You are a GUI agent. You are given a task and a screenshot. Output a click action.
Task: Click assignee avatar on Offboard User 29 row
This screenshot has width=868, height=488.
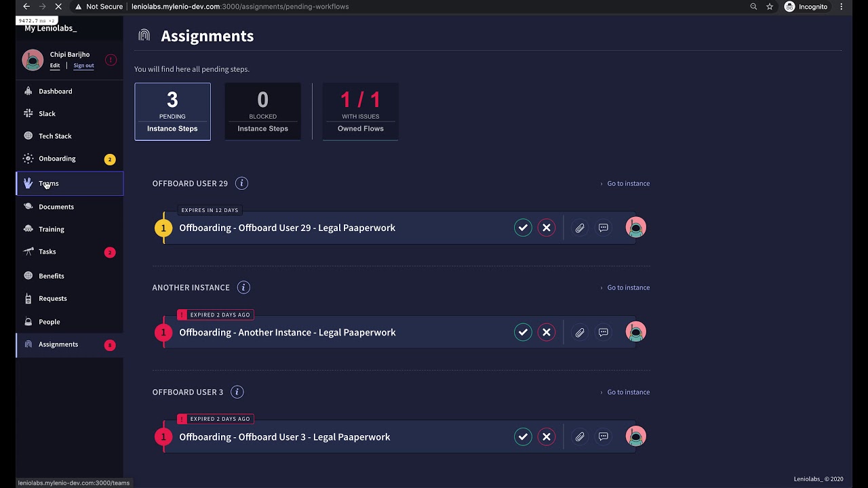pyautogui.click(x=636, y=228)
